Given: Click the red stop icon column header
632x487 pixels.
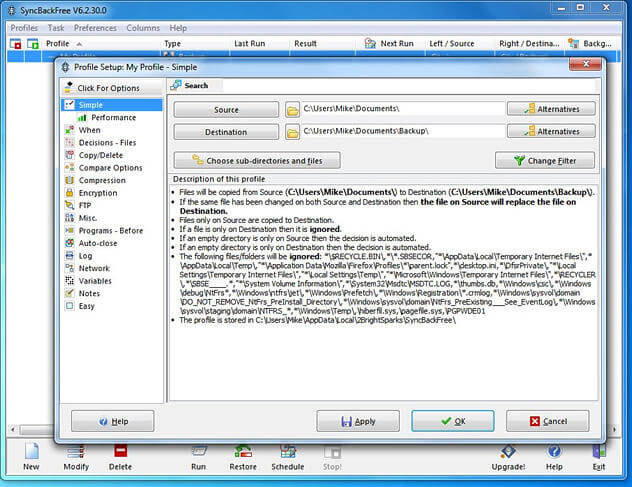Looking at the screenshot, I should point(15,44).
